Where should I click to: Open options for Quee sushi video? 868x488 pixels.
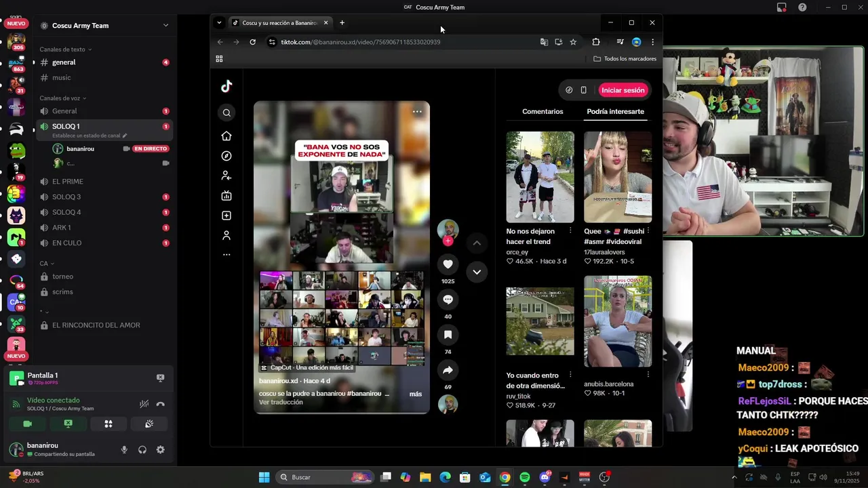(648, 231)
